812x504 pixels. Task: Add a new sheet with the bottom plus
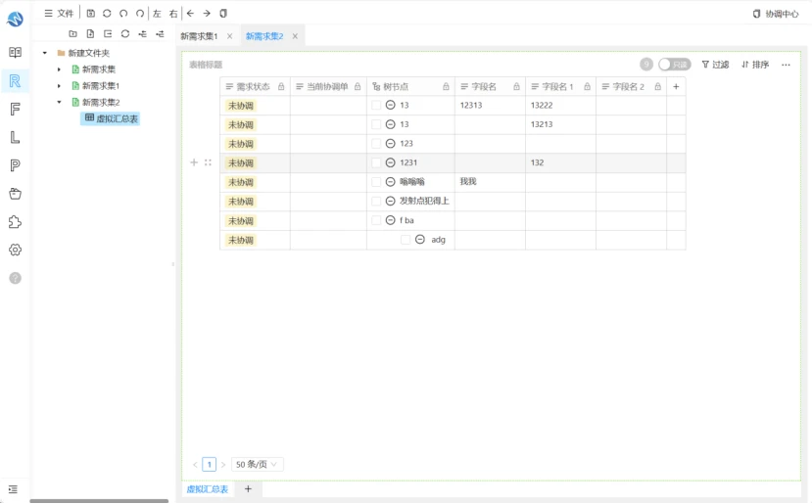[x=248, y=489]
